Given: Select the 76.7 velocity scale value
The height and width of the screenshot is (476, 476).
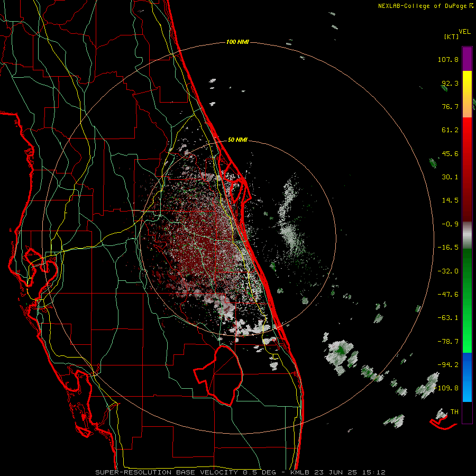Looking at the screenshot, I should [x=450, y=106].
